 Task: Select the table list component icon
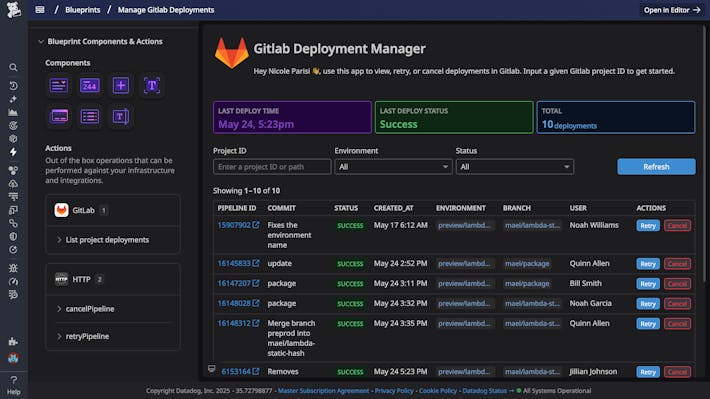click(90, 116)
